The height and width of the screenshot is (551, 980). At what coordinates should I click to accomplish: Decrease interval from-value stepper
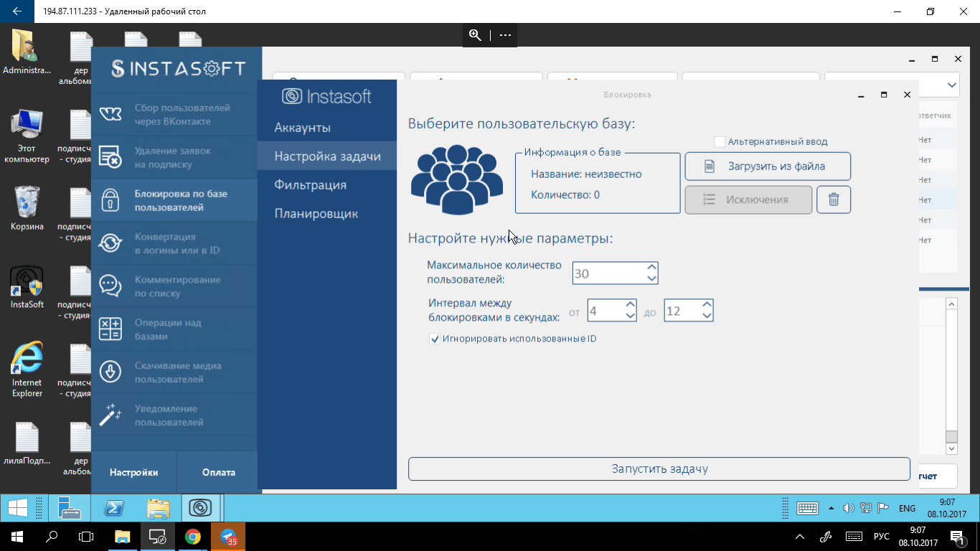(630, 316)
